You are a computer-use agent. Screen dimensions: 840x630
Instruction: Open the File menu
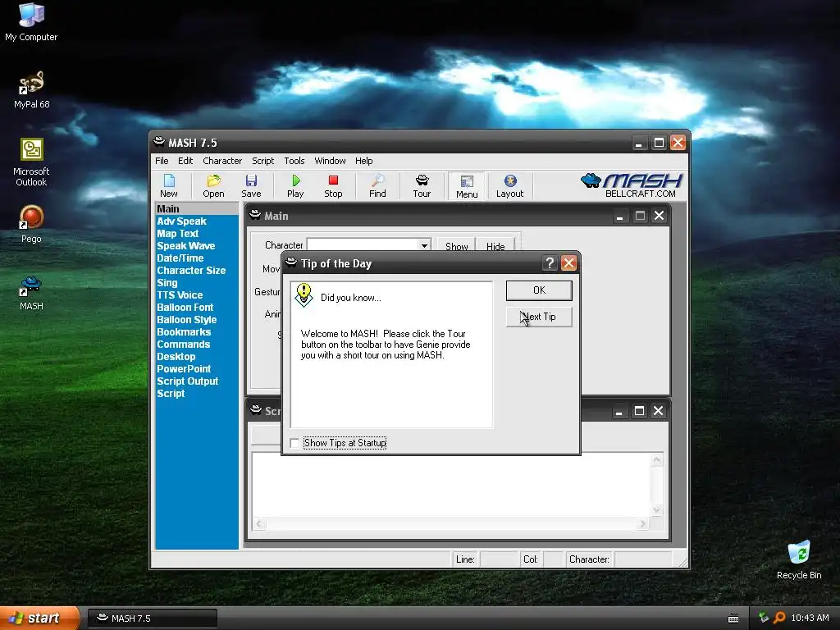point(162,161)
